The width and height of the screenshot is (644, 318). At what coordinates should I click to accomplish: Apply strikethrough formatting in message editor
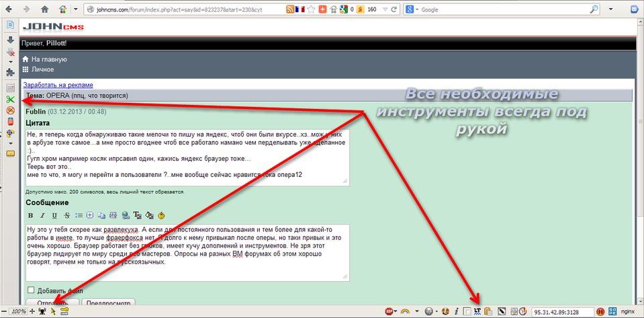(x=66, y=215)
